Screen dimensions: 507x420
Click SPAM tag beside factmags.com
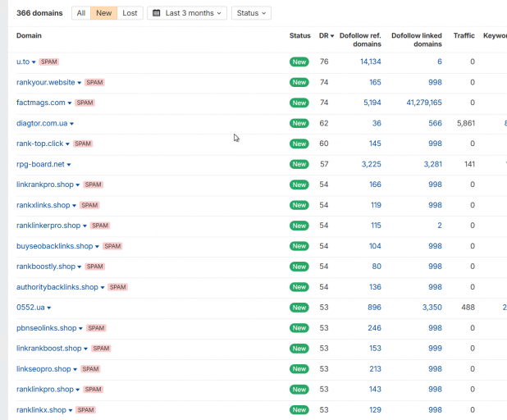tap(85, 103)
